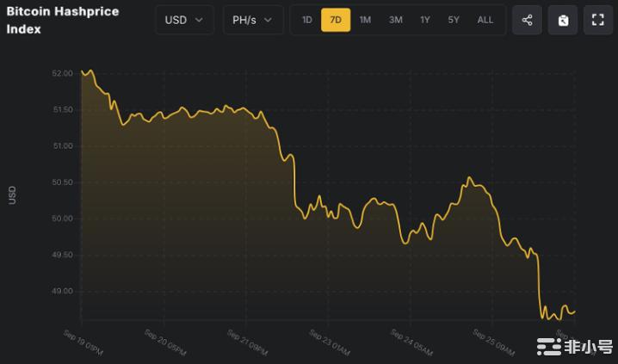This screenshot has width=618, height=364.
Task: Click the 49.00 y-axis label
Action: pyautogui.click(x=62, y=292)
